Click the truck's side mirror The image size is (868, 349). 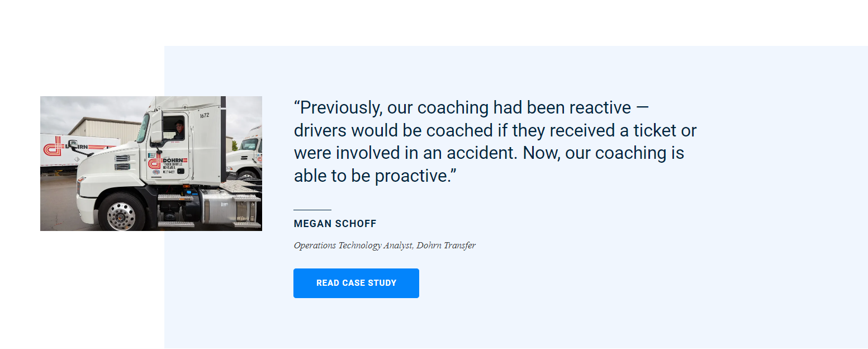(x=156, y=126)
